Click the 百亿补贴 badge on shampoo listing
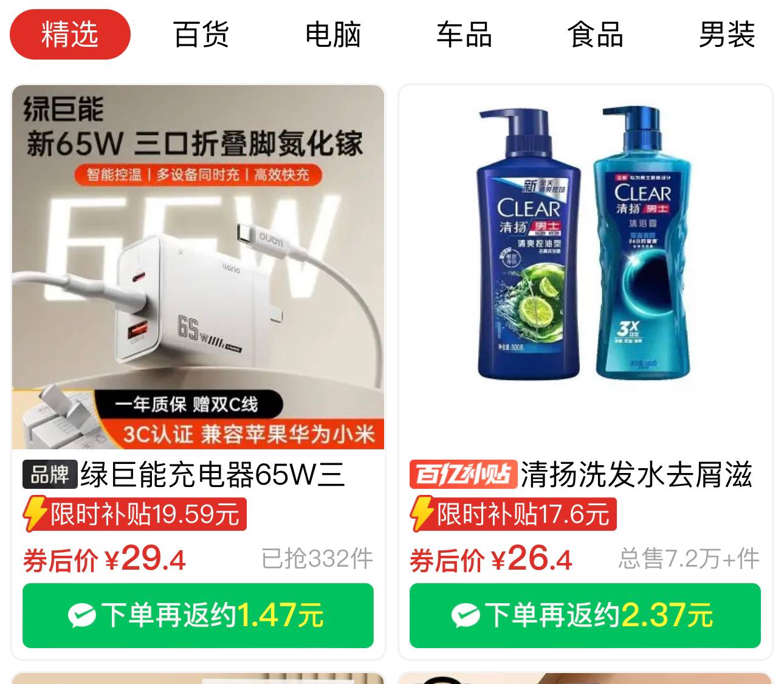This screenshot has height=684, width=784. click(463, 475)
